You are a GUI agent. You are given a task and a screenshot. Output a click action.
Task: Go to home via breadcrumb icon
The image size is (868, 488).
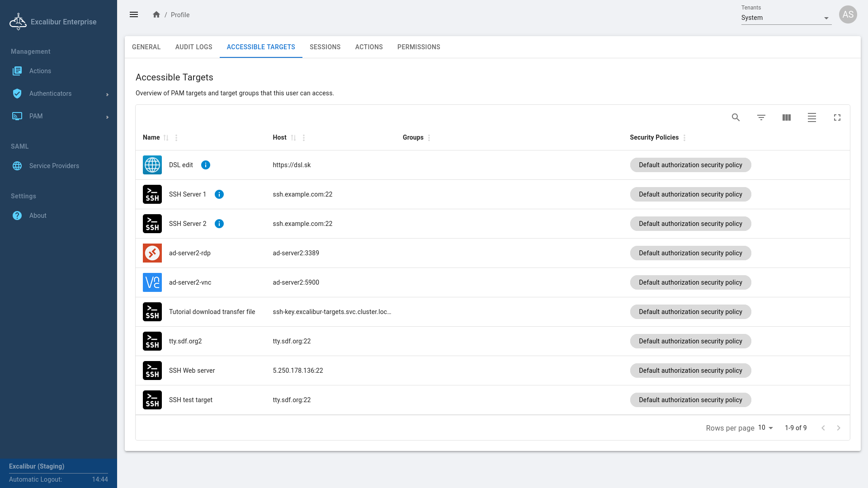156,14
